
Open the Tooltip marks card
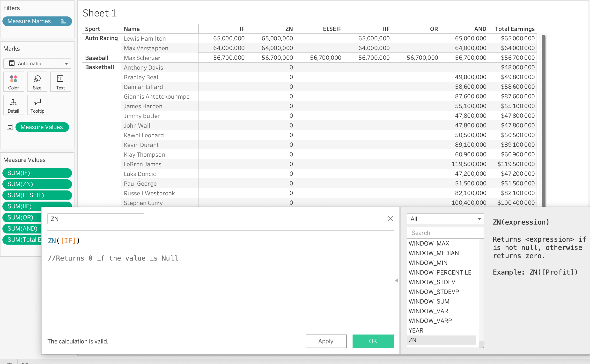[x=37, y=105]
